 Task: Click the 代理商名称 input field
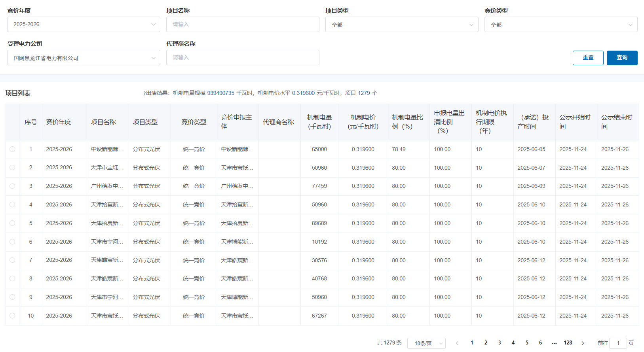(243, 58)
